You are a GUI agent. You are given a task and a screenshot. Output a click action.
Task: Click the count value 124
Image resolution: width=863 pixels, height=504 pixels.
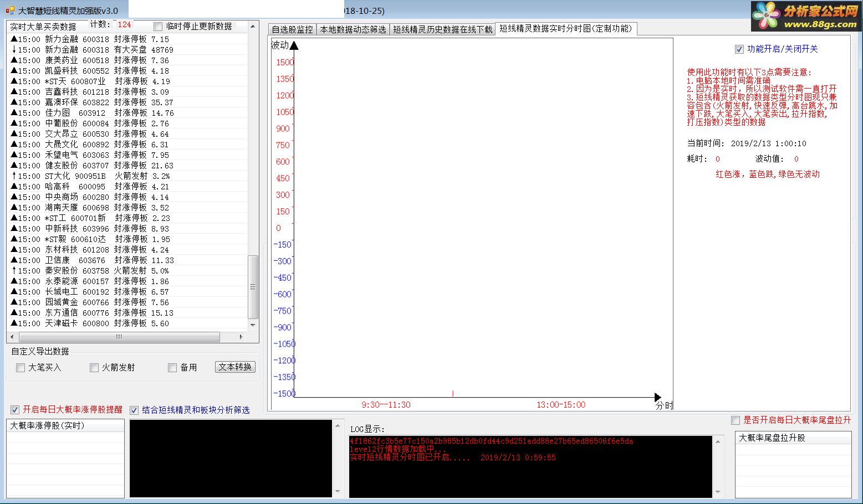pyautogui.click(x=125, y=24)
